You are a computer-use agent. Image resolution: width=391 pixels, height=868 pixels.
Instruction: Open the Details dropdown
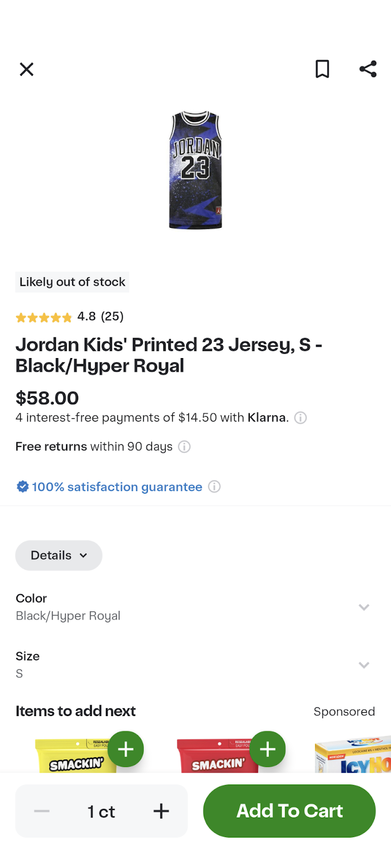(x=59, y=555)
